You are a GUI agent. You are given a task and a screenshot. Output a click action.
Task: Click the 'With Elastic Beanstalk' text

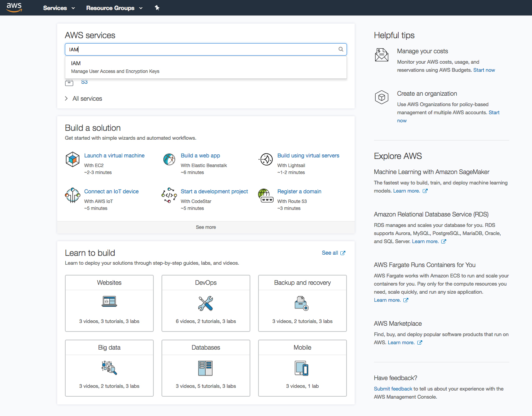tap(204, 166)
